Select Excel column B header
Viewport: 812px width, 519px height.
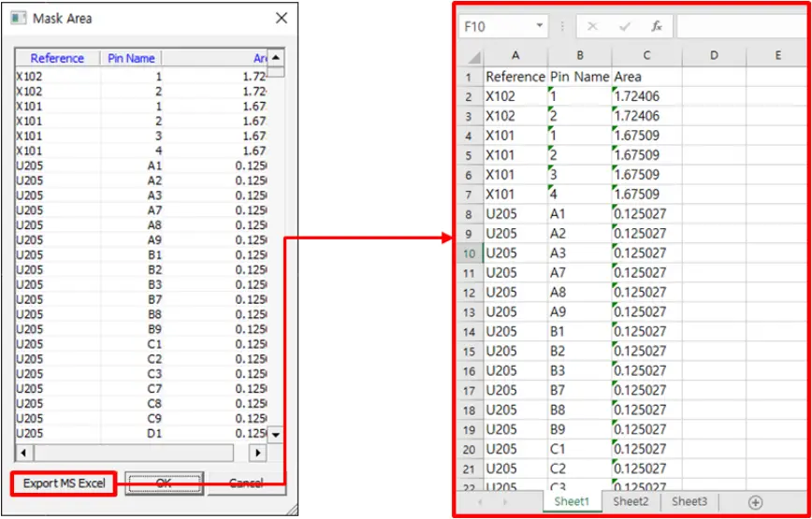[580, 55]
